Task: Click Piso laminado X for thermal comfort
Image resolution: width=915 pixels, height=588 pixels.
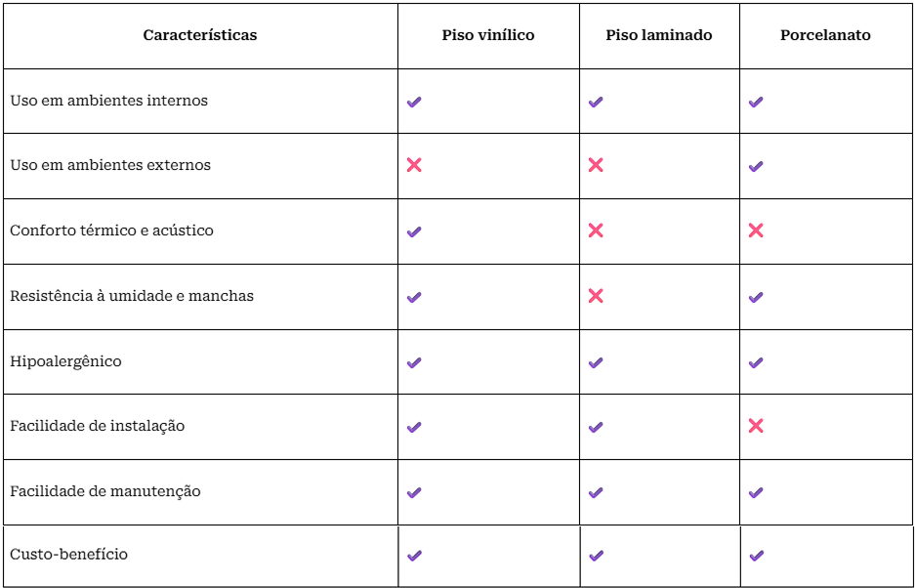Action: coord(596,231)
